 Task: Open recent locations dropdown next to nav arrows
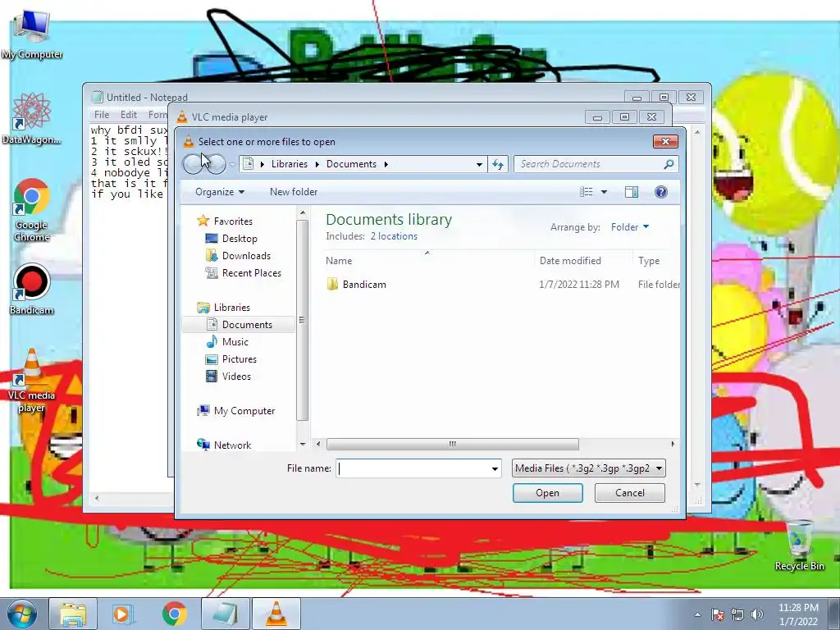232,164
